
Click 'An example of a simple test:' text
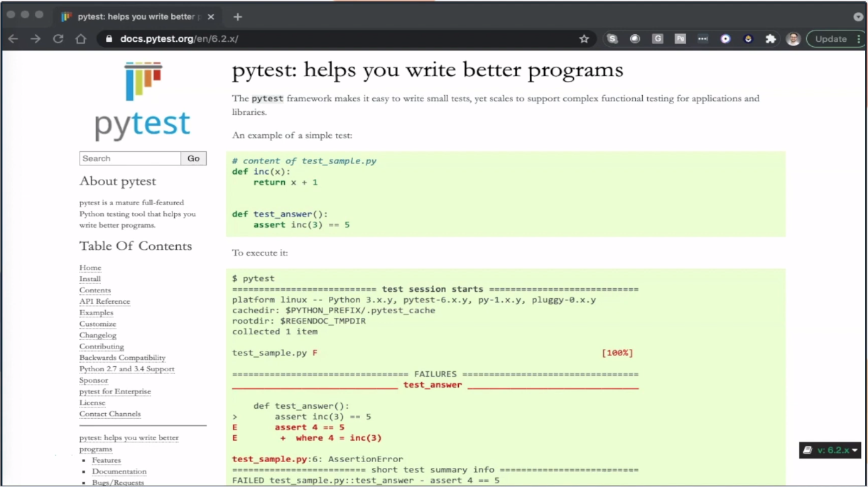(292, 135)
